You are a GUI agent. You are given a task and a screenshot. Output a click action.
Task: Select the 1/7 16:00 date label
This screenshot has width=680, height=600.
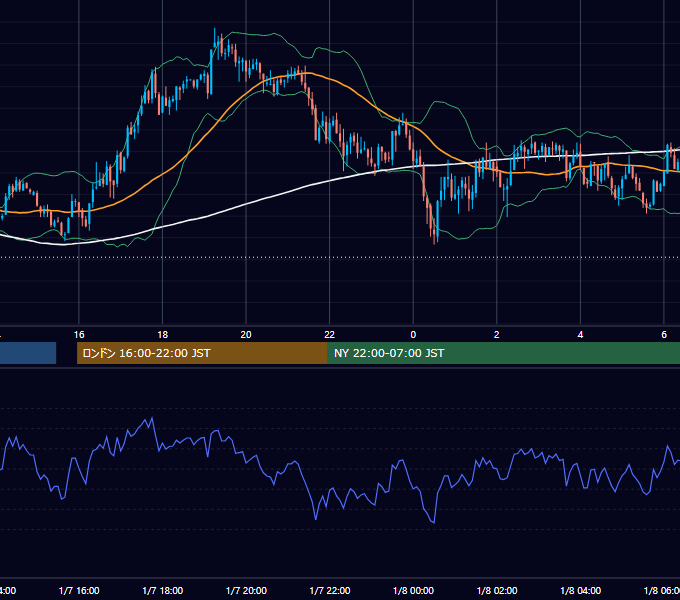coord(79,590)
